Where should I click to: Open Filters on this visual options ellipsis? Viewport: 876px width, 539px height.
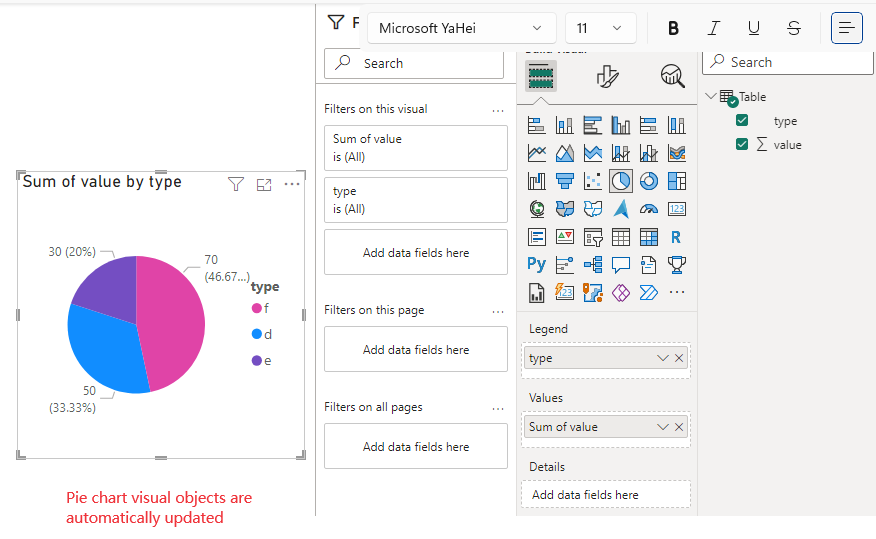[x=498, y=111]
